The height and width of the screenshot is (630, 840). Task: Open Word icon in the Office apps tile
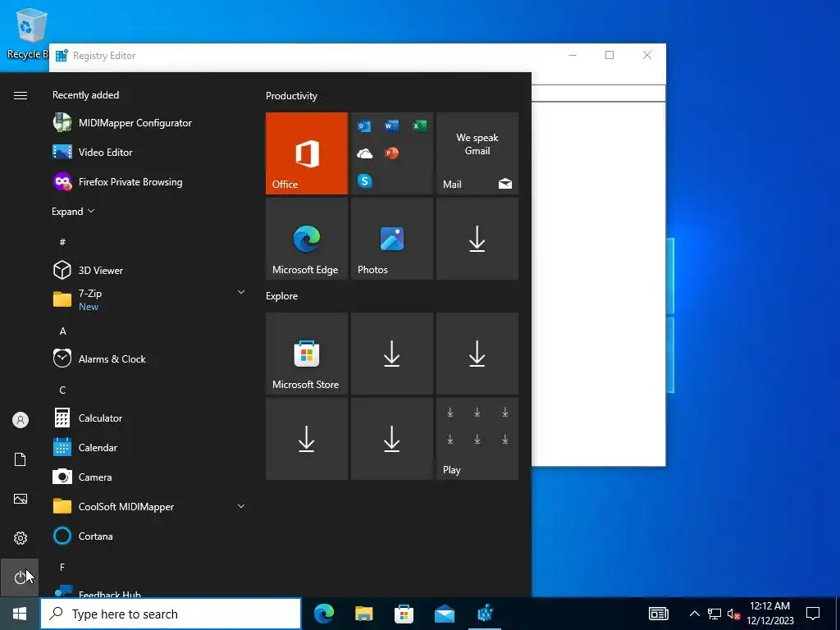point(391,126)
